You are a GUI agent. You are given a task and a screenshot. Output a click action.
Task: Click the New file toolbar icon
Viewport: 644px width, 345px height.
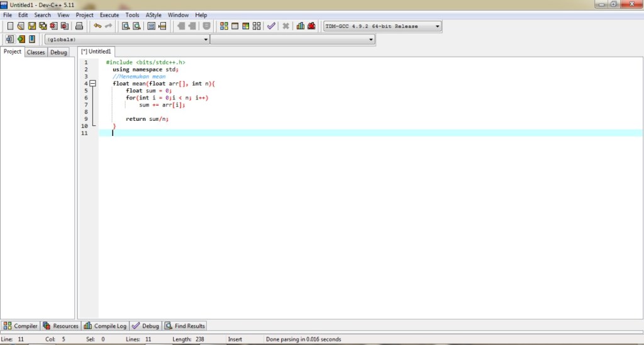[x=10, y=26]
